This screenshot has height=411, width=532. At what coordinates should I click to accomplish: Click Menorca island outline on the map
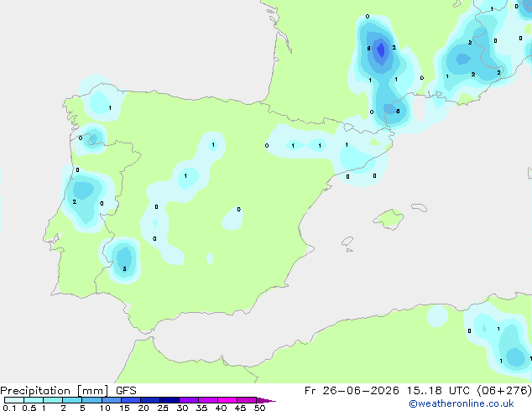click(x=420, y=207)
